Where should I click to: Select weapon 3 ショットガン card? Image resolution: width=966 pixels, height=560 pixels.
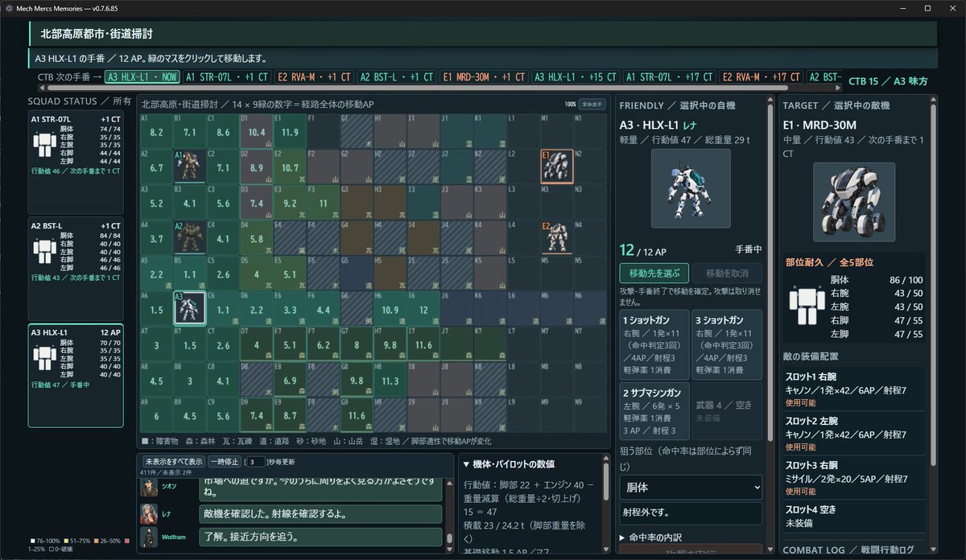pyautogui.click(x=728, y=345)
